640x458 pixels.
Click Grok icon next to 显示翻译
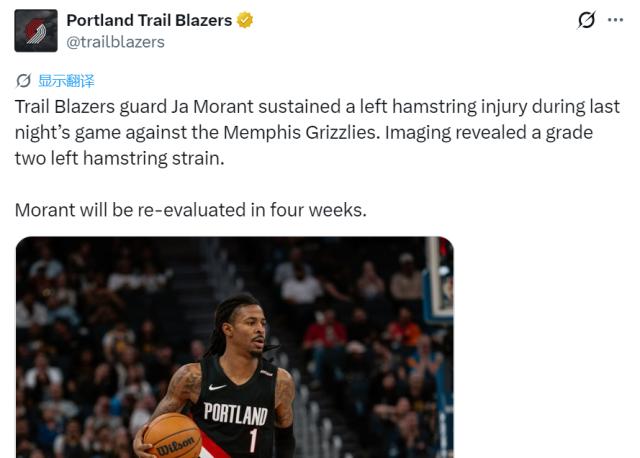point(23,80)
